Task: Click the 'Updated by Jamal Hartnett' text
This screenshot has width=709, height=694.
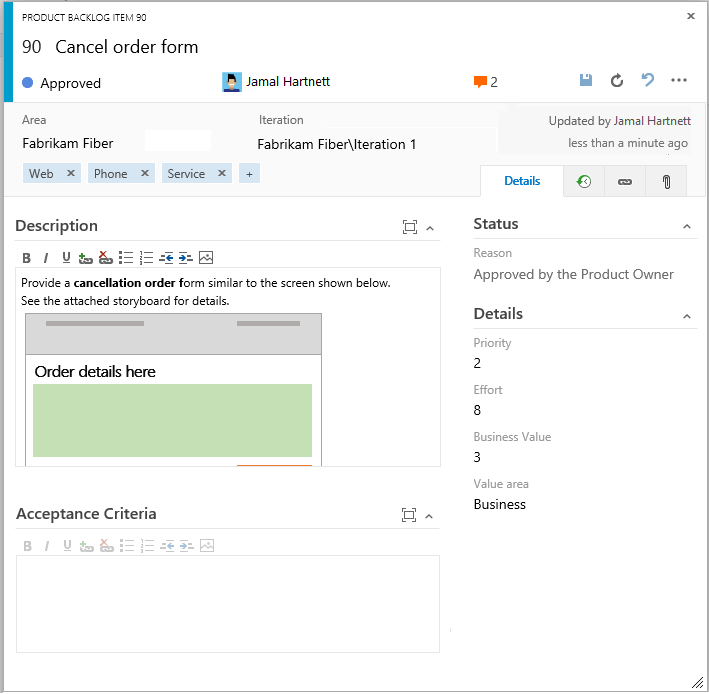Action: click(x=619, y=121)
